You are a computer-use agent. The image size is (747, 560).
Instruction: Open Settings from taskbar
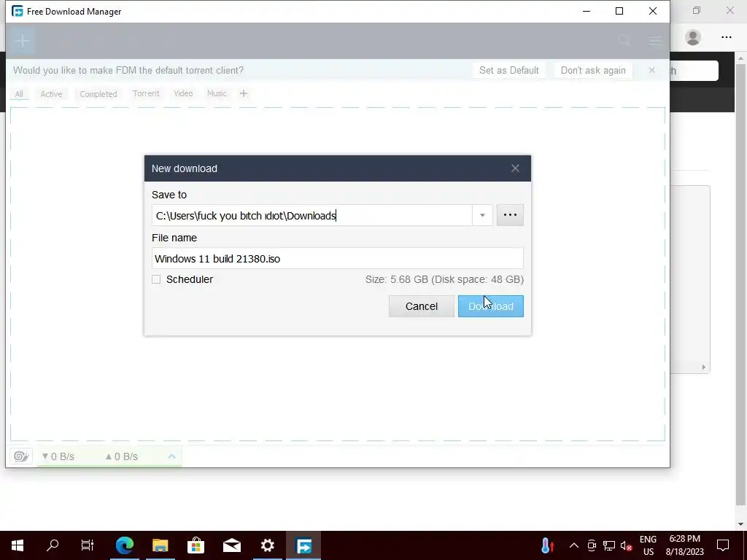click(x=268, y=545)
